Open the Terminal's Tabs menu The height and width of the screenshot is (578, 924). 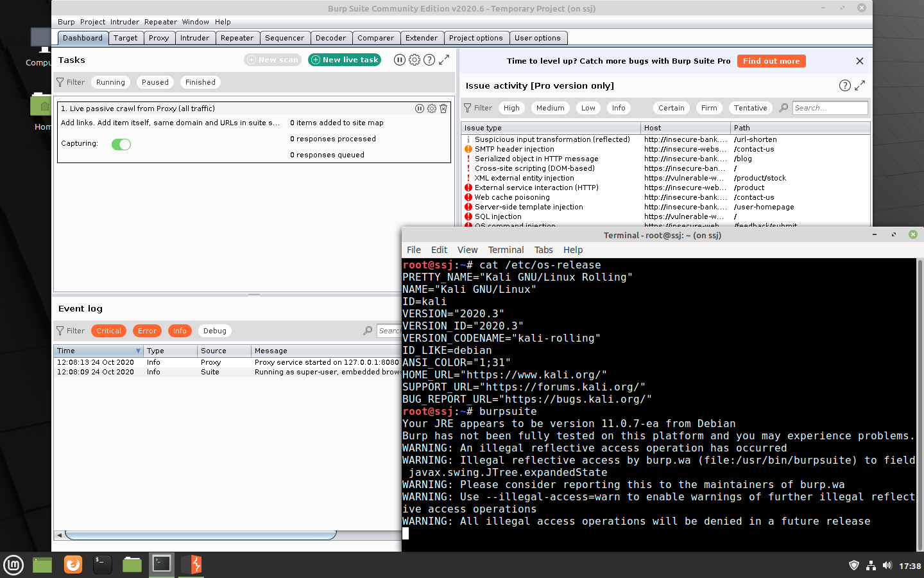click(x=543, y=250)
